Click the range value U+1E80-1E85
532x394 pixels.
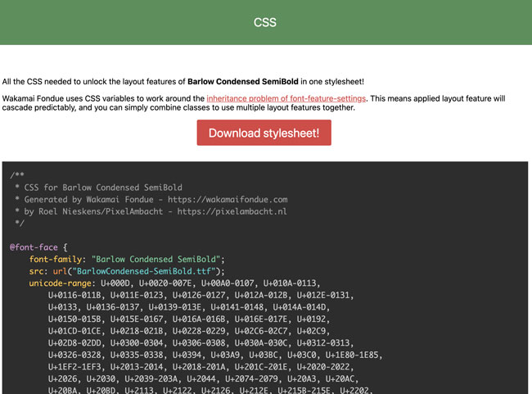(352, 355)
